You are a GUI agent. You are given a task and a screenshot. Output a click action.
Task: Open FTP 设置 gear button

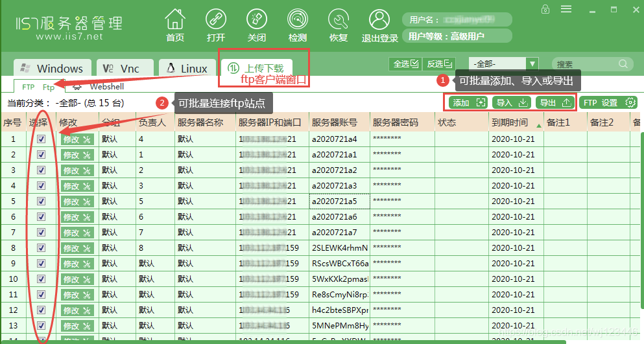click(608, 102)
